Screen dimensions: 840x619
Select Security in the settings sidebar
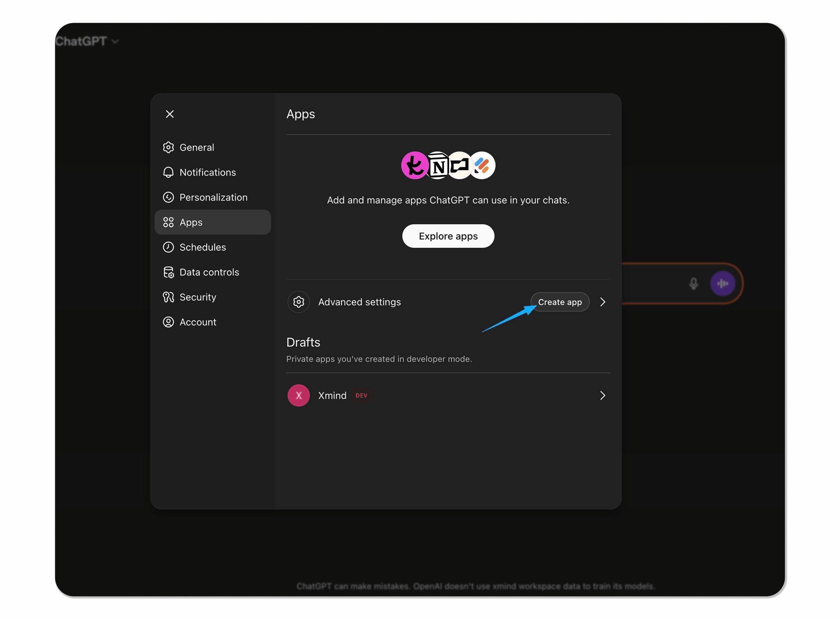pyautogui.click(x=198, y=297)
